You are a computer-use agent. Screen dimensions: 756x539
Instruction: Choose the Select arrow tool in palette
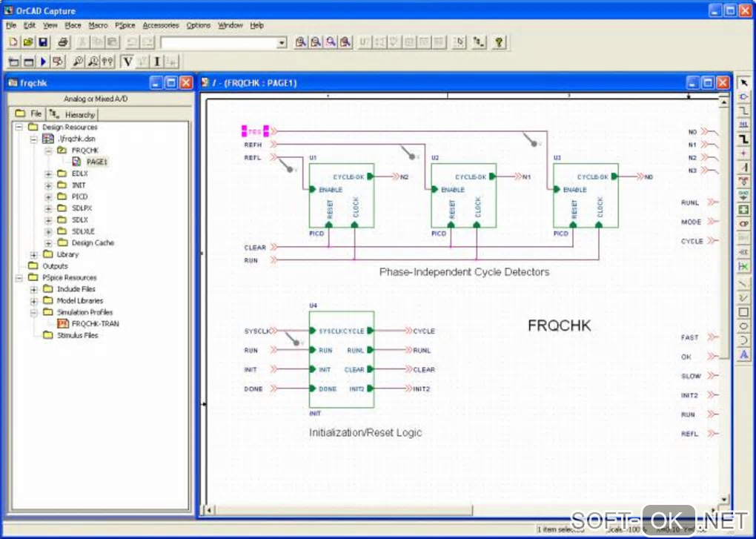[x=743, y=83]
